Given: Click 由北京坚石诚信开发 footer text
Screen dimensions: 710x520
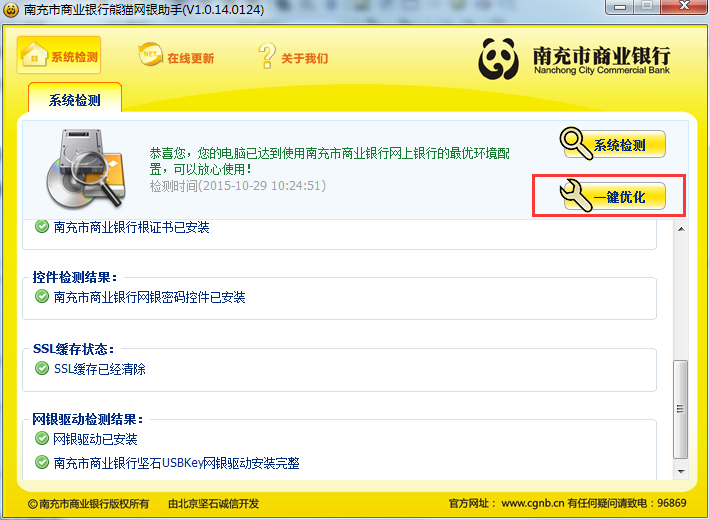Looking at the screenshot, I should tap(214, 503).
